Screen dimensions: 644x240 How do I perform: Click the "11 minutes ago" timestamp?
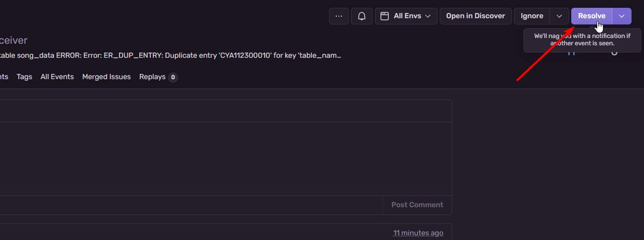coord(418,233)
